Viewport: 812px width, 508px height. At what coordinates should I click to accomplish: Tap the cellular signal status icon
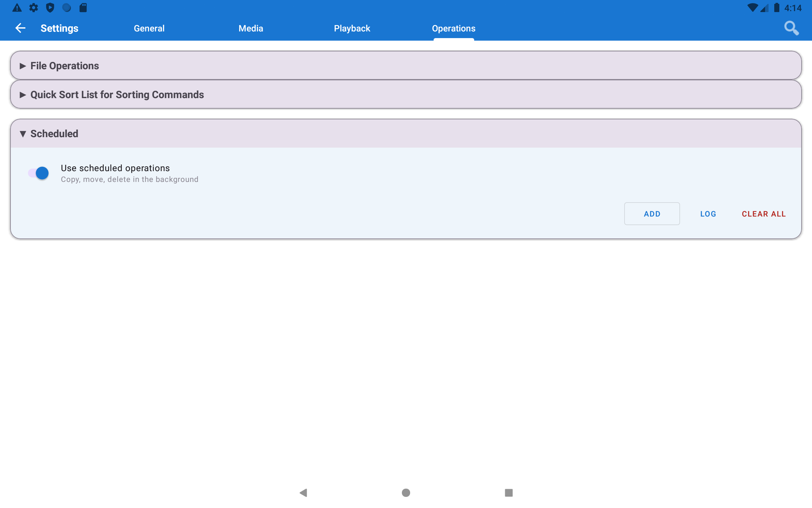[x=764, y=8]
